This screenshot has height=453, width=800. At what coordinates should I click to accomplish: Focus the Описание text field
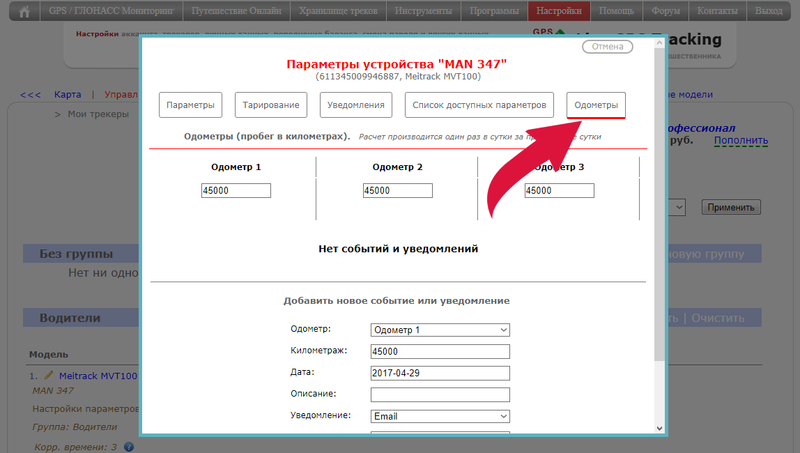[x=440, y=394]
